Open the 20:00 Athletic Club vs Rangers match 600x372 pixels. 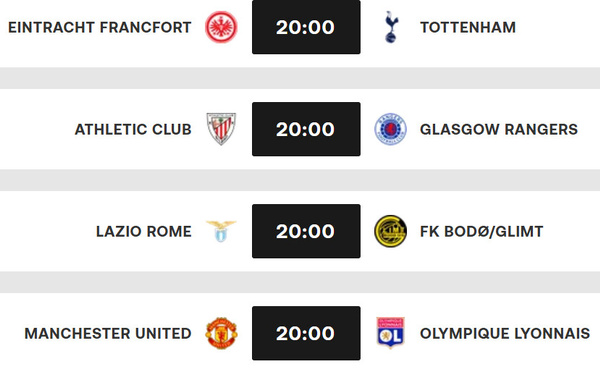click(306, 129)
